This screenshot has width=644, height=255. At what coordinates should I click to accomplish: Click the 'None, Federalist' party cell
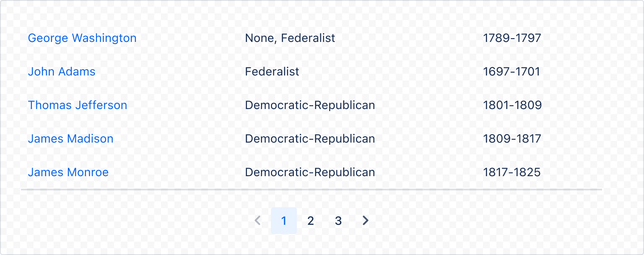pos(290,38)
